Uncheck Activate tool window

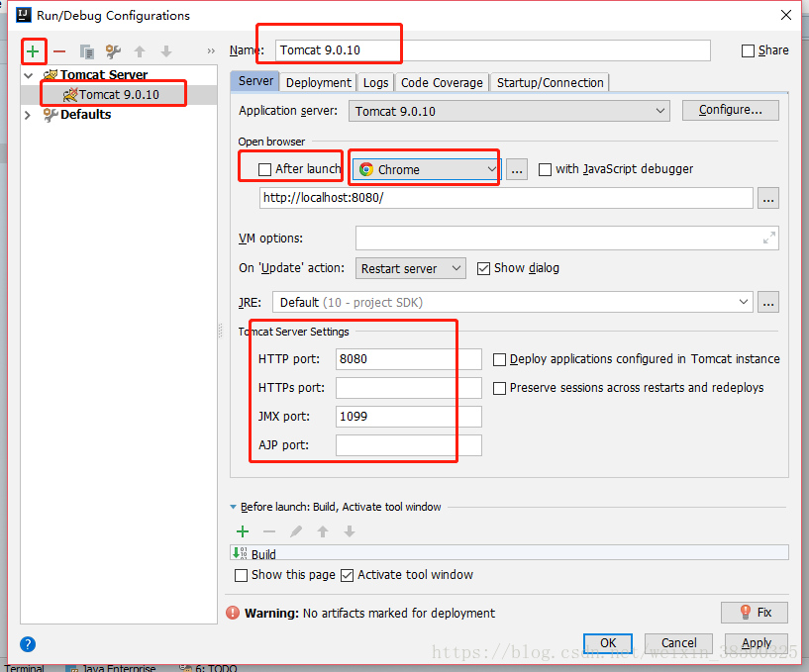pos(348,575)
